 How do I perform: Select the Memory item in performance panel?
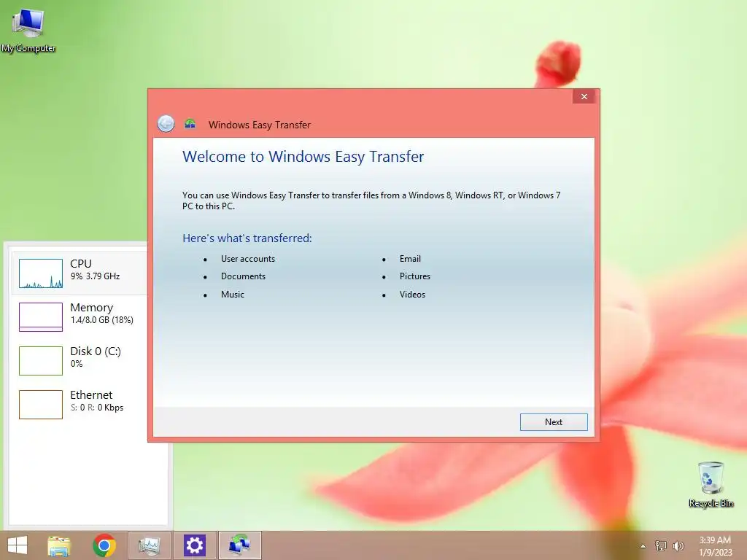80,316
